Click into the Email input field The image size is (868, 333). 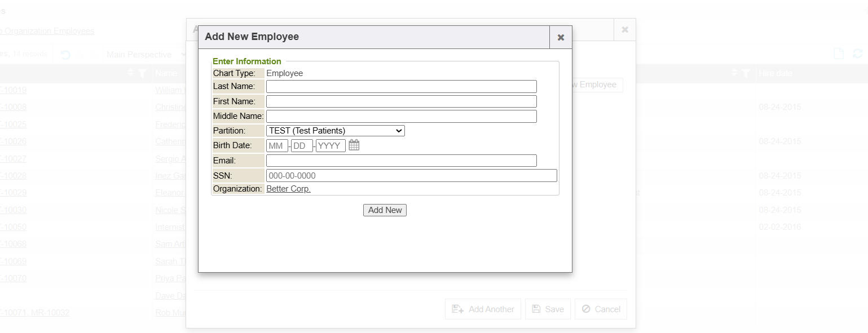pos(401,161)
